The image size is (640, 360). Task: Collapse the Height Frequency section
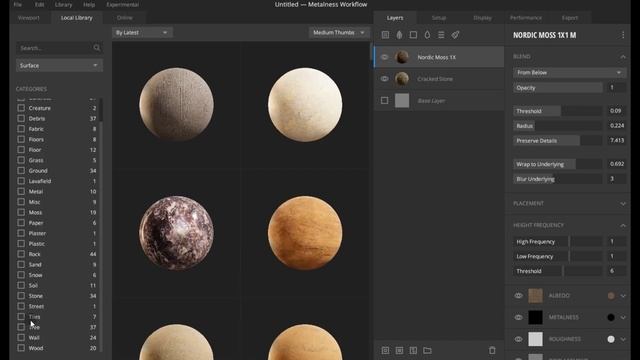pyautogui.click(x=623, y=225)
